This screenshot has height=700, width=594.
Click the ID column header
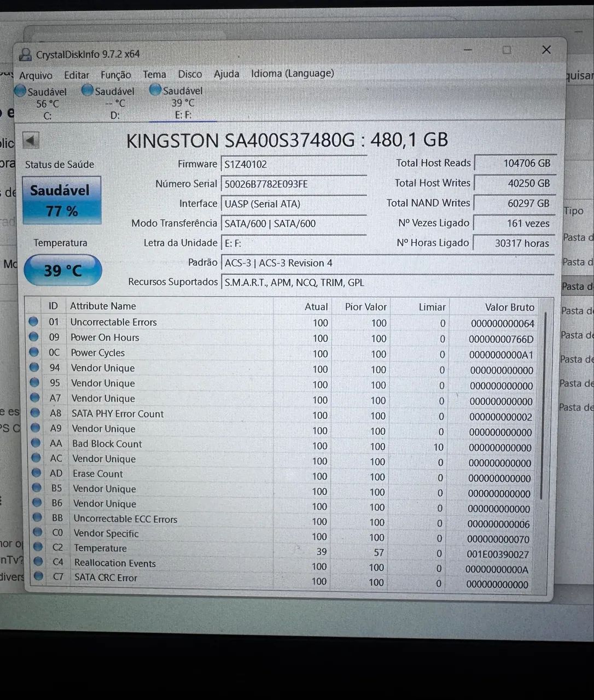(x=53, y=306)
